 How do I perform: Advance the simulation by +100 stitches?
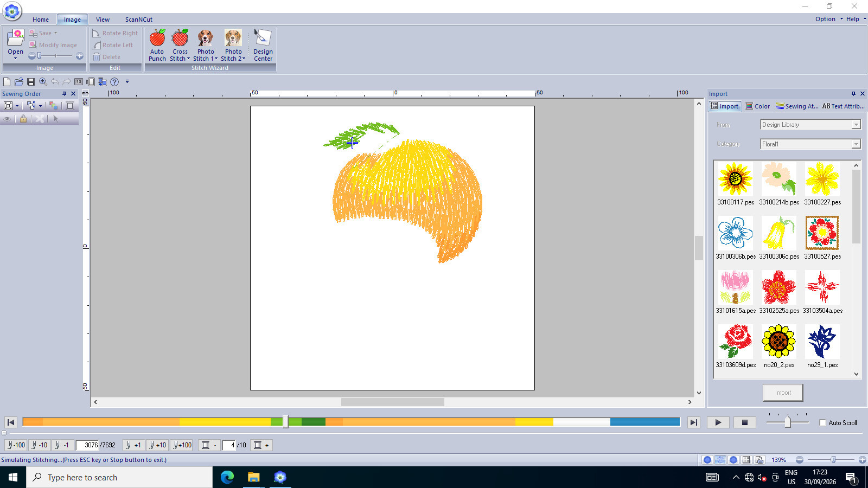tap(182, 445)
